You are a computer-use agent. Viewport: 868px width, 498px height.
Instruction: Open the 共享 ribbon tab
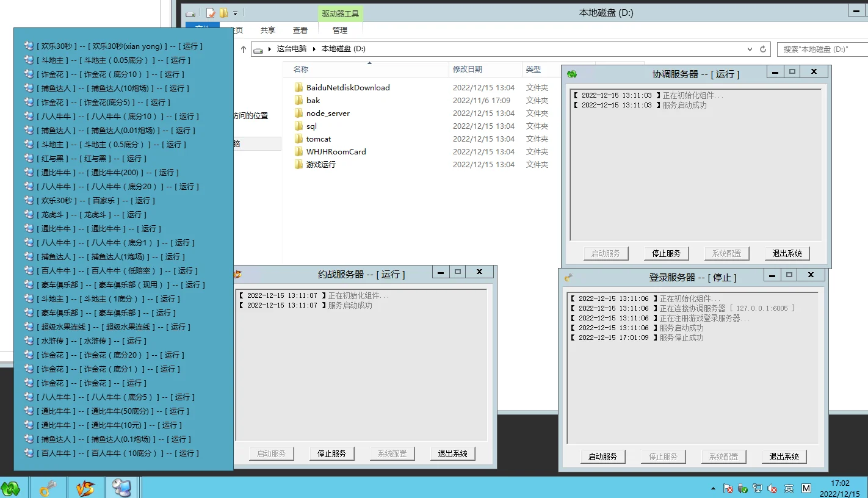[268, 30]
